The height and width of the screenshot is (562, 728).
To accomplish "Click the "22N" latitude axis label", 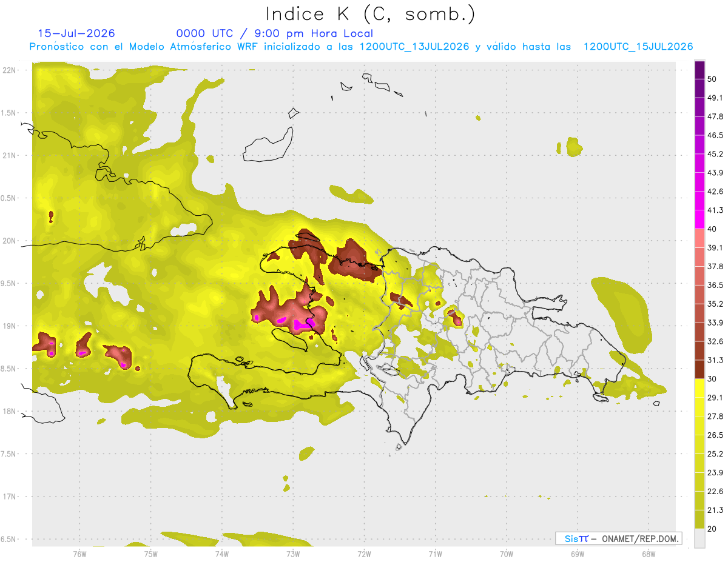I will click(x=10, y=70).
